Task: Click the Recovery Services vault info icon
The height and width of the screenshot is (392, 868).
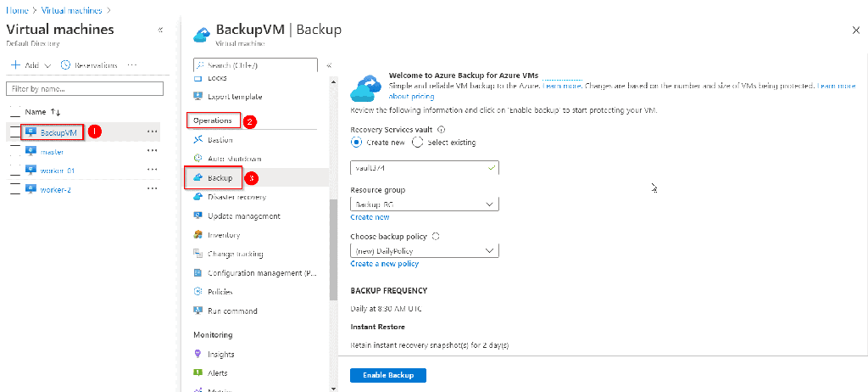Action: (441, 130)
